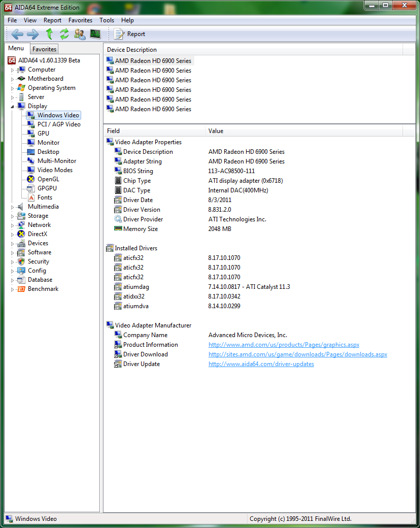Collapse the Display tree node

13,107
